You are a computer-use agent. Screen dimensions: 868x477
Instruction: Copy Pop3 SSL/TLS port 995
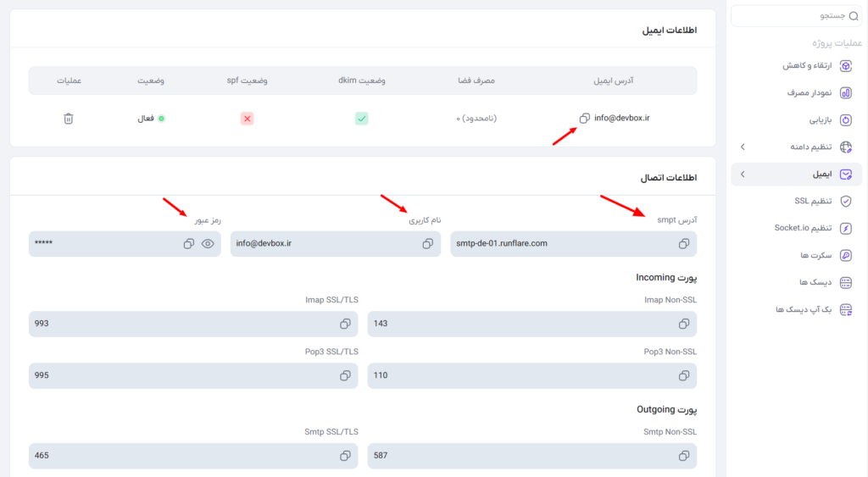(x=346, y=375)
